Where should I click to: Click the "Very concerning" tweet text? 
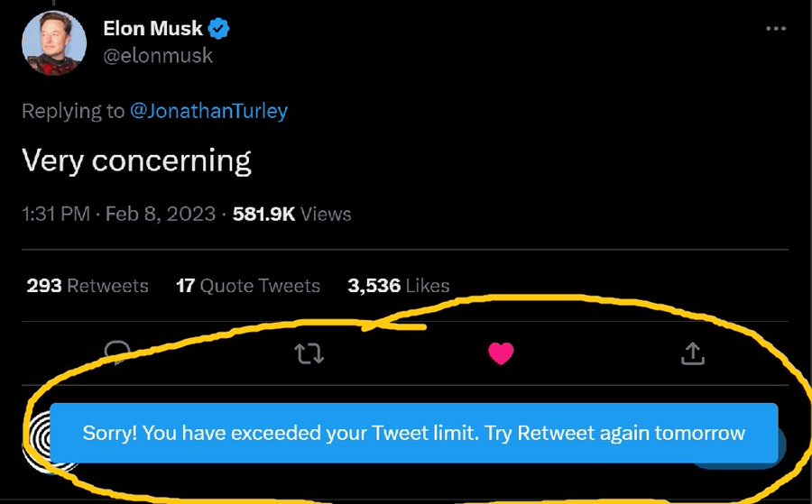[136, 160]
